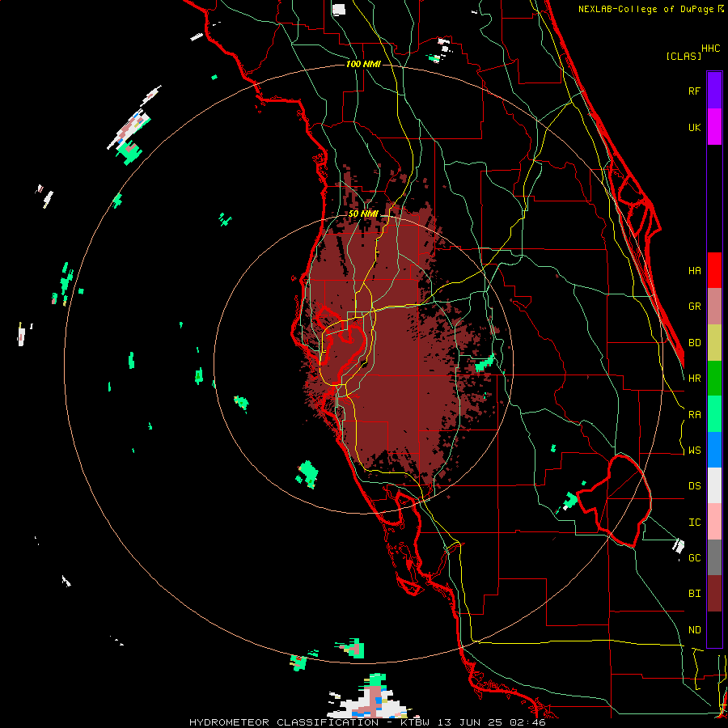Screen dimensions: 728x728
Task: Click the UK legend label
Action: 694,127
